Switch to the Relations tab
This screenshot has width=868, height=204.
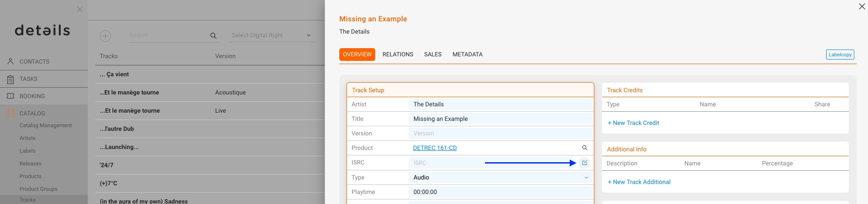[398, 55]
